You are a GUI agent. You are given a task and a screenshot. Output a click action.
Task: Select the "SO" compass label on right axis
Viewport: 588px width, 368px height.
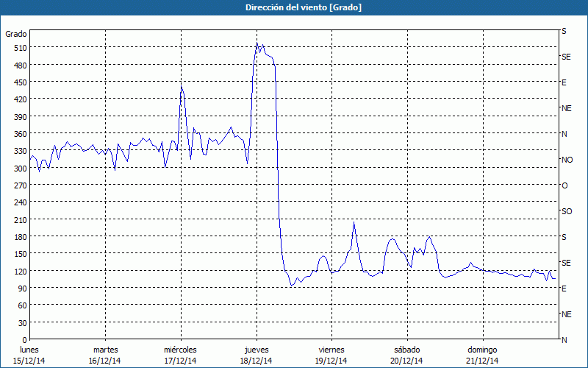pyautogui.click(x=566, y=211)
